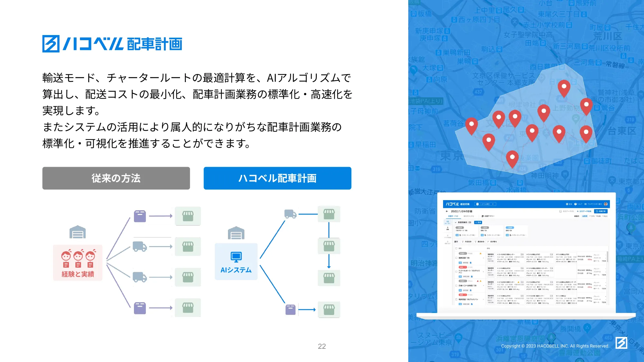Check the 箱幹流通 10tアルミバン row checkbox

[456, 299]
